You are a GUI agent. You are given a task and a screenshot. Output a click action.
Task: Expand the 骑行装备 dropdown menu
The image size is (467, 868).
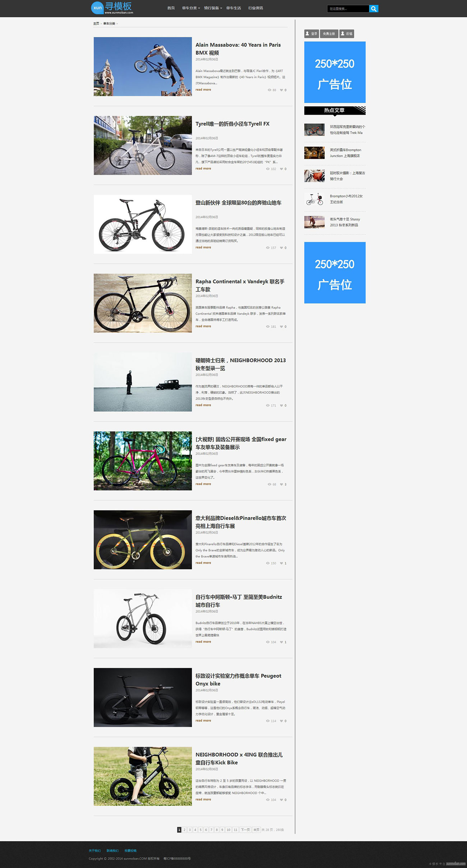[x=213, y=8]
